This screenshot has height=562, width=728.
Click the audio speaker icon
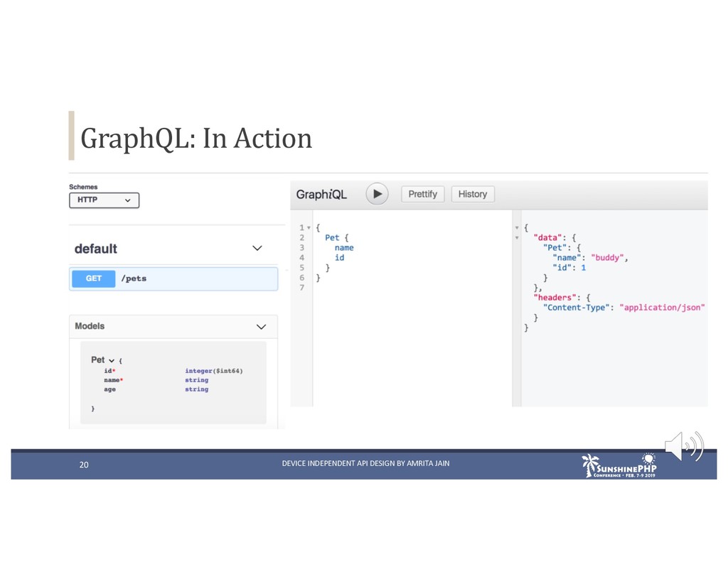pyautogui.click(x=684, y=446)
